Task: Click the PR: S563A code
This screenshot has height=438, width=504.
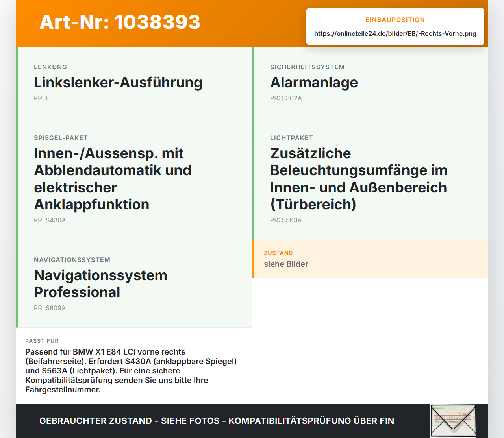Action: [286, 220]
